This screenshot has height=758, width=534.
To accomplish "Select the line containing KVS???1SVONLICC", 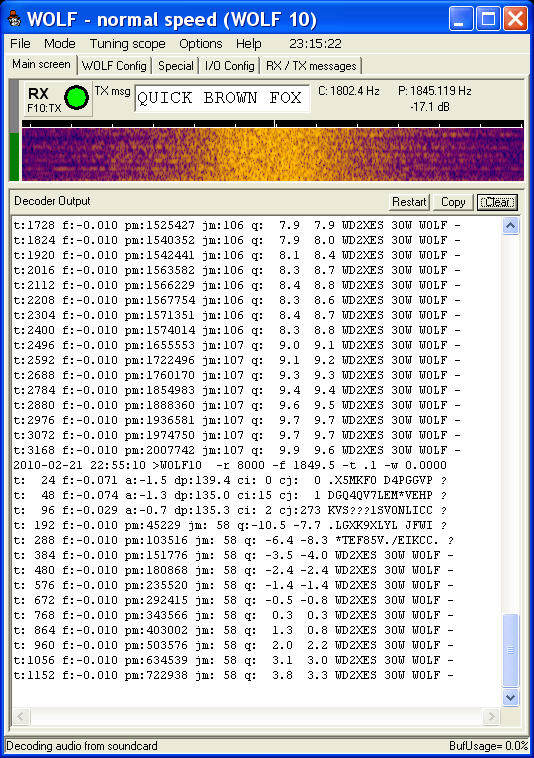I will coord(230,510).
